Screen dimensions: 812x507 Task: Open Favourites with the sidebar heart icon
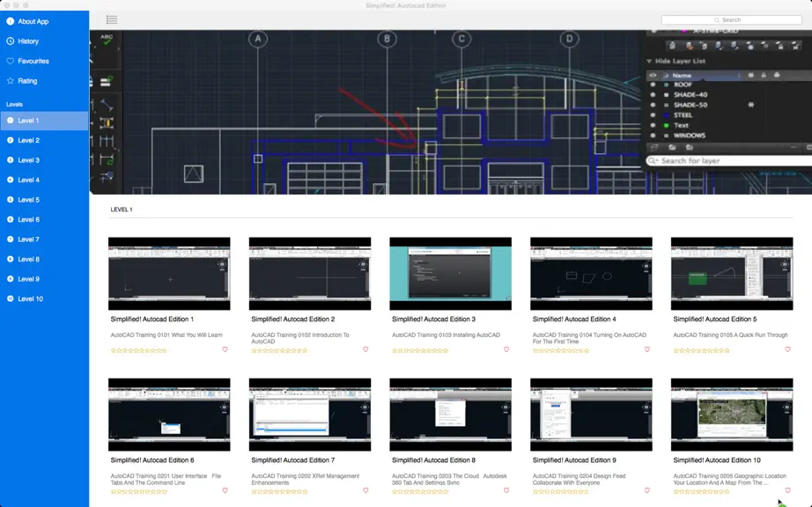pos(11,61)
